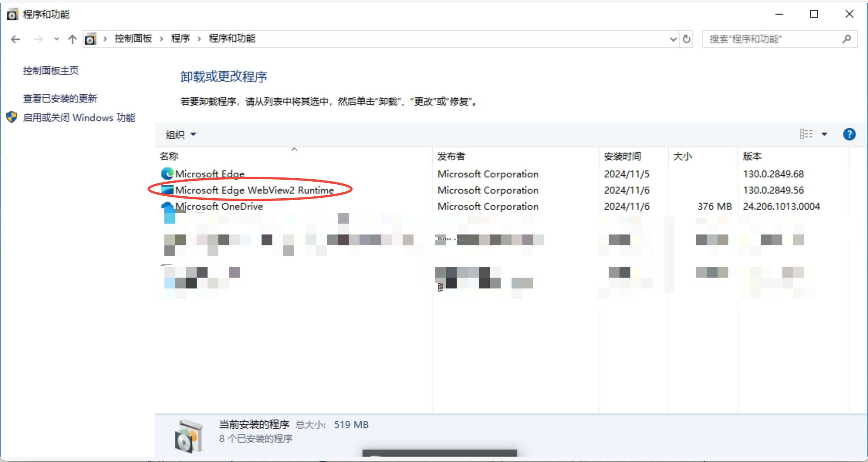This screenshot has height=462, width=868.
Task: Click the address bar Programs and Features icon
Action: click(x=90, y=39)
